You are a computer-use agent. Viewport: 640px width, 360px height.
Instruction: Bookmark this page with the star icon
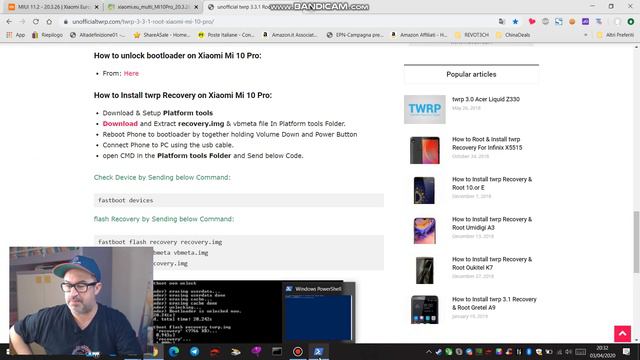pyautogui.click(x=516, y=22)
